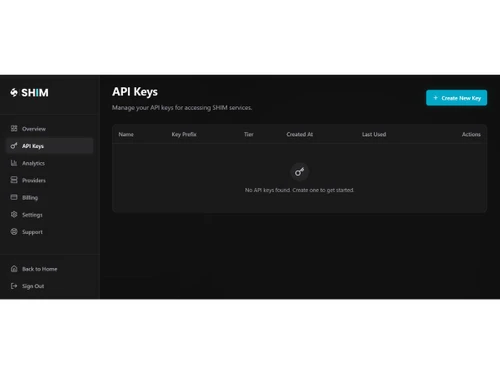This screenshot has width=500, height=375.
Task: Click the 'No API keys found' message
Action: coord(299,190)
